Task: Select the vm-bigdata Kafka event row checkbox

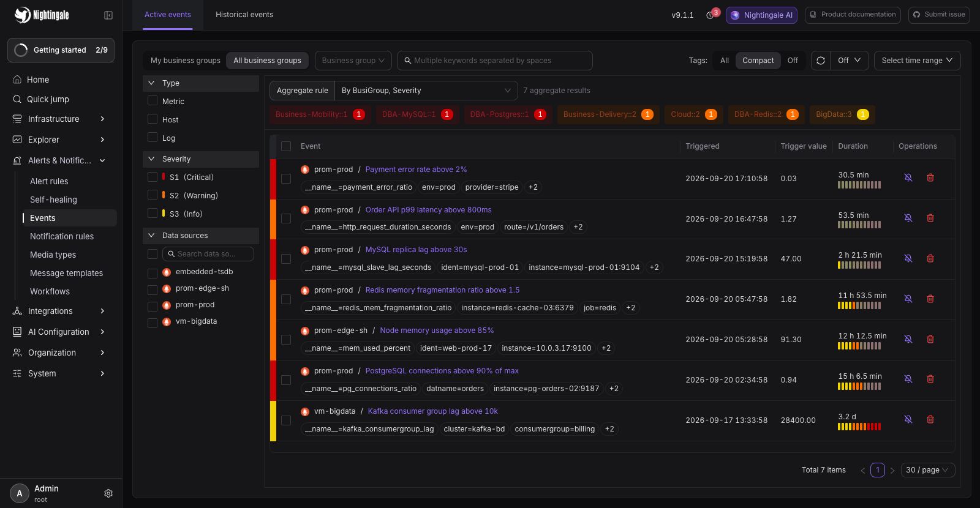Action: pyautogui.click(x=286, y=420)
